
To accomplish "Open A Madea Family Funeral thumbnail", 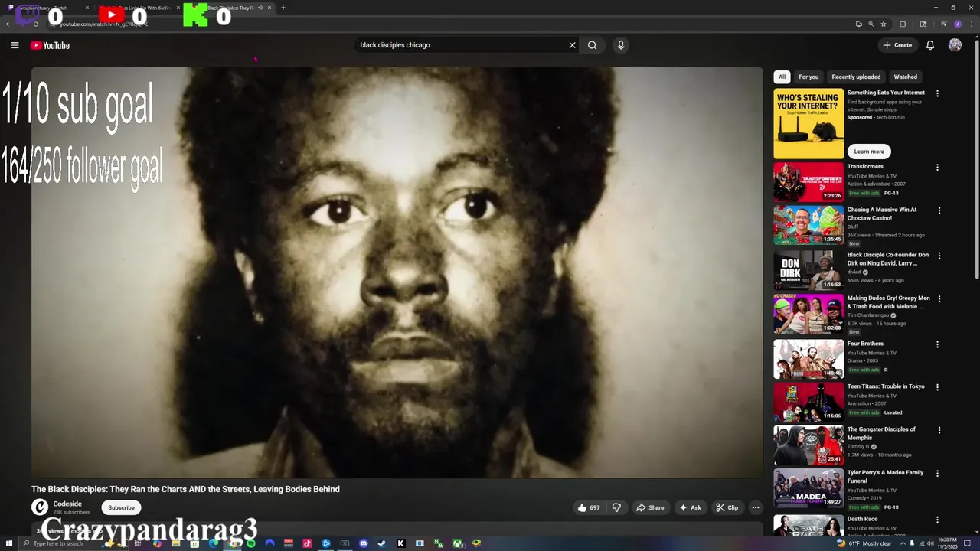I will (808, 487).
